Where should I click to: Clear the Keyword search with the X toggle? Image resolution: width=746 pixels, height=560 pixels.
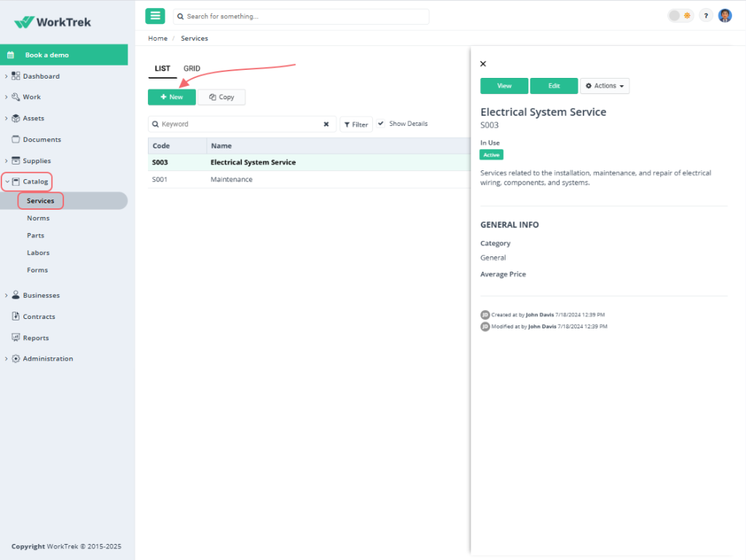(326, 124)
